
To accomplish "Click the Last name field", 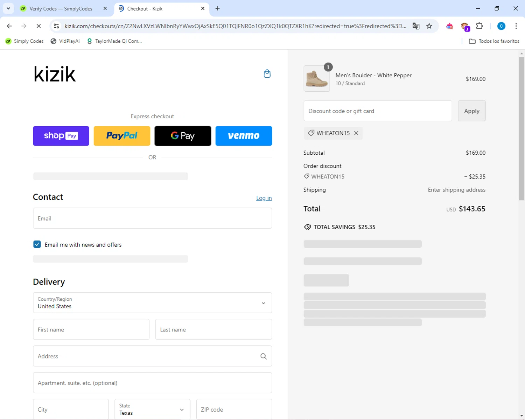I will point(213,329).
